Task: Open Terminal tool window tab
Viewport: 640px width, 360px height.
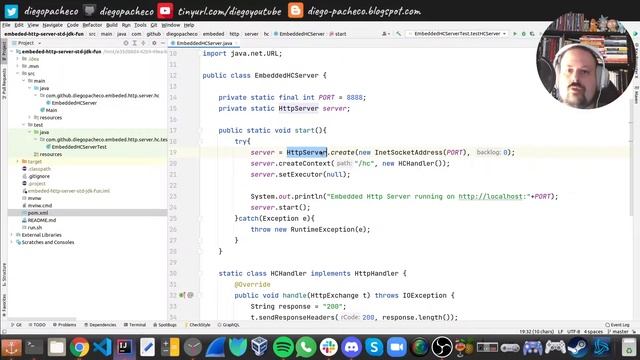Action: tap(135, 325)
